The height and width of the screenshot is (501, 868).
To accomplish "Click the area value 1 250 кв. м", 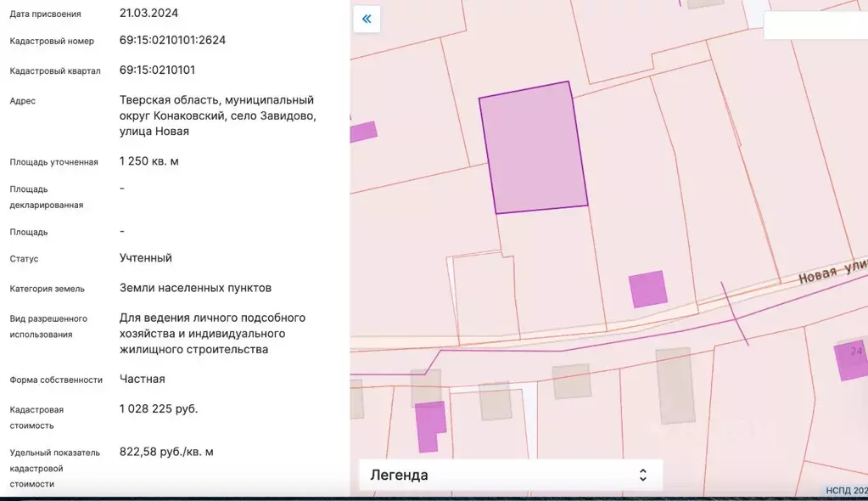I will click(x=149, y=161).
